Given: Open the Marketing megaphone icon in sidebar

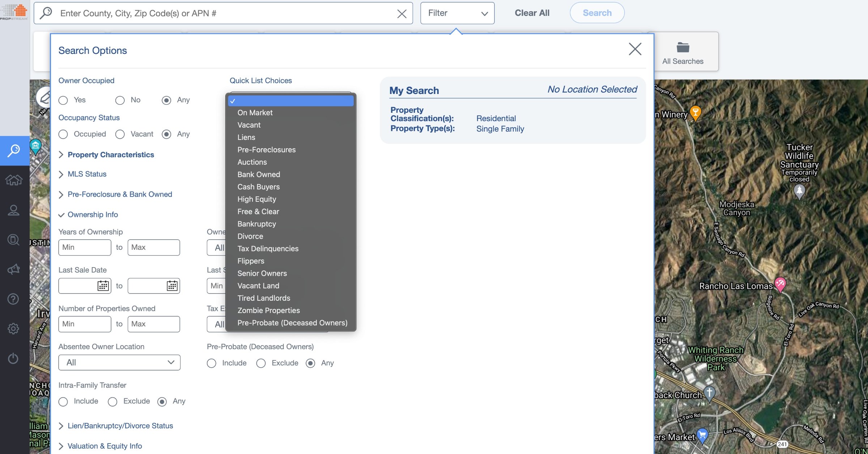Looking at the screenshot, I should point(13,269).
